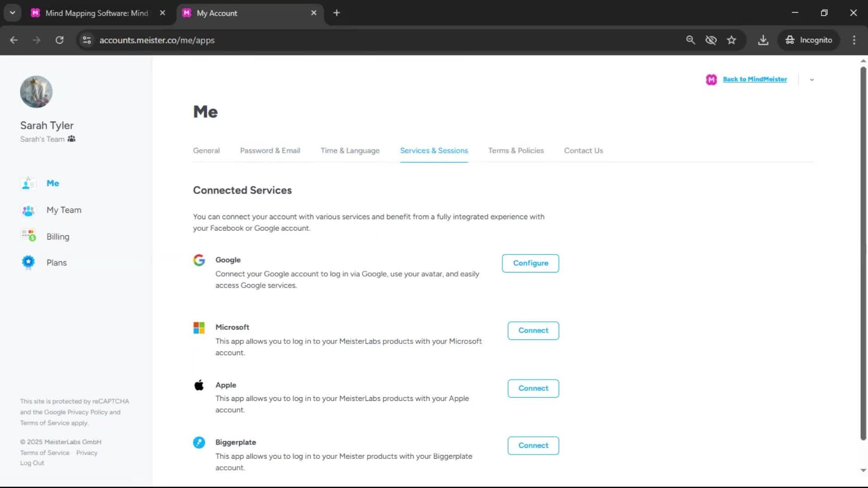Click the Me sidebar icon
Screen dimensions: 868x488
(x=28, y=183)
